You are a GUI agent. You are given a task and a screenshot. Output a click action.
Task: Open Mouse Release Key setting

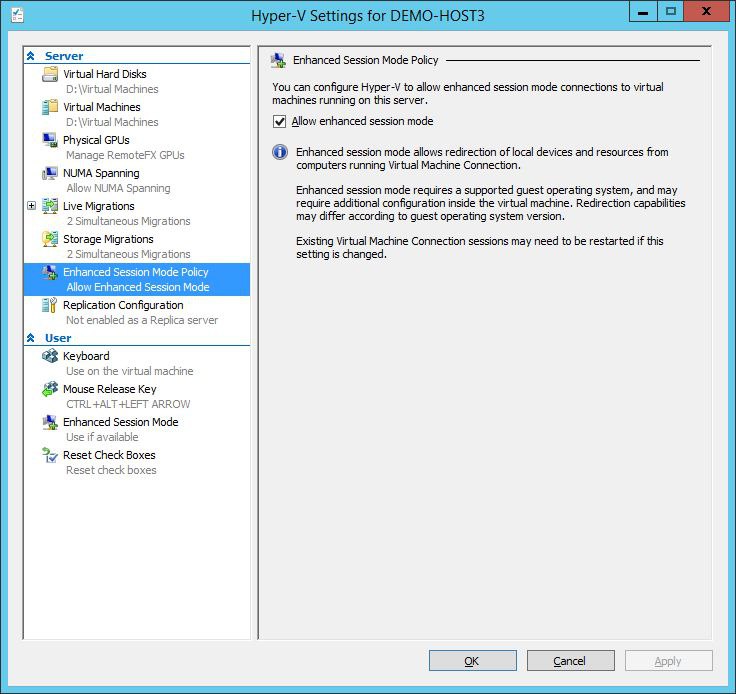110,389
